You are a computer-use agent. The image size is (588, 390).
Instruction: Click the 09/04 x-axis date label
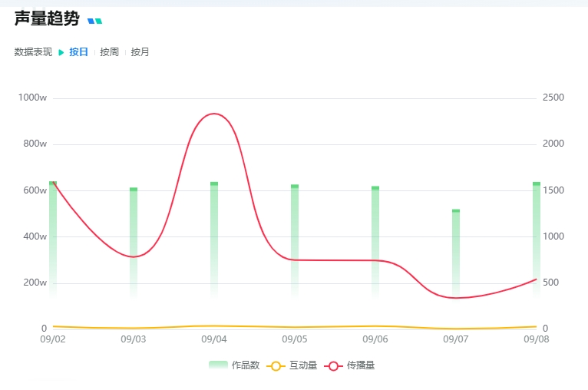(x=214, y=339)
